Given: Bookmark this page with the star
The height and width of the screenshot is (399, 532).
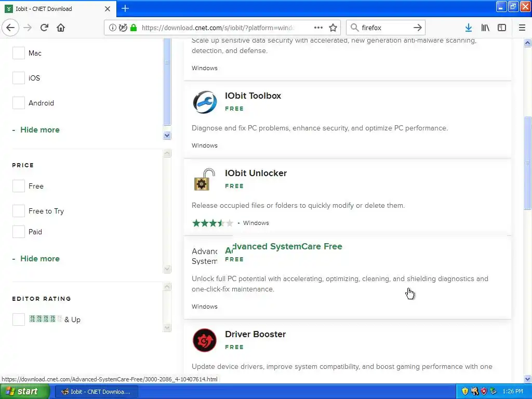Looking at the screenshot, I should pos(333,28).
